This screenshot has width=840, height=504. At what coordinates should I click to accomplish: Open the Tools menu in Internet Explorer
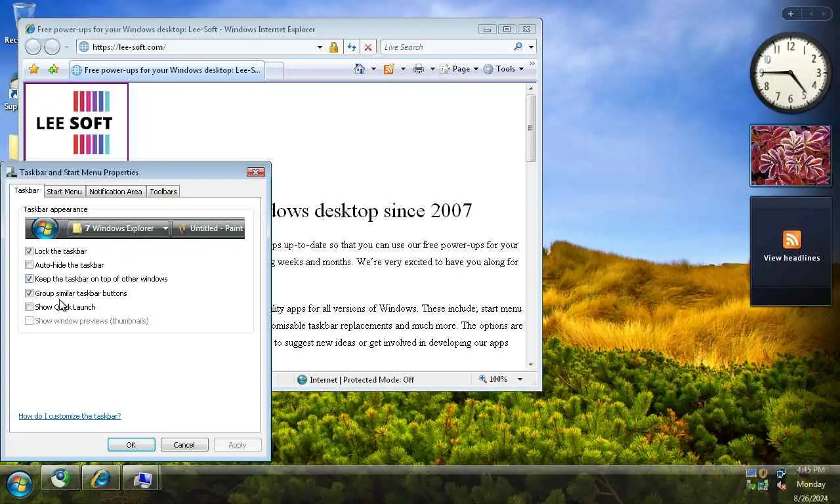(x=503, y=69)
